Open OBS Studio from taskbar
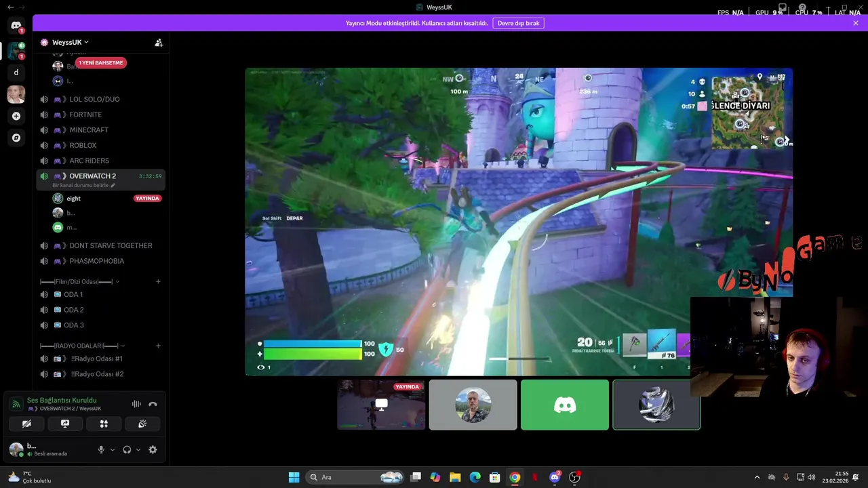Image resolution: width=868 pixels, height=488 pixels. coord(575,477)
